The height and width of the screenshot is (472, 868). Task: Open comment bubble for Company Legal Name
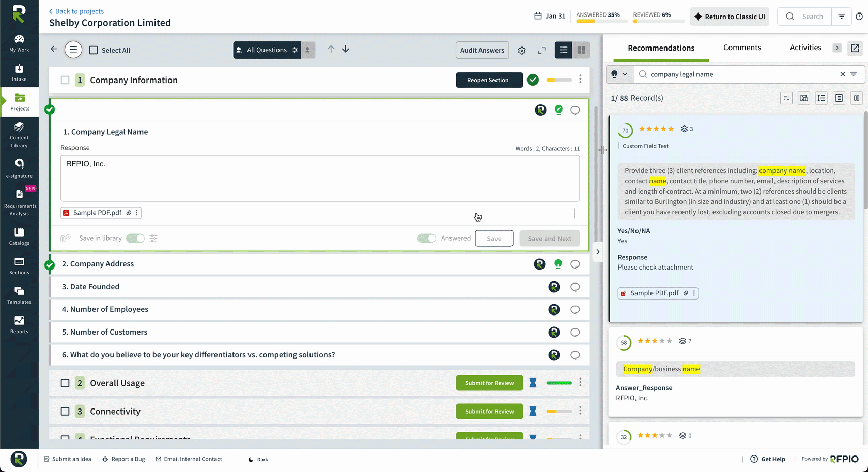(x=575, y=110)
